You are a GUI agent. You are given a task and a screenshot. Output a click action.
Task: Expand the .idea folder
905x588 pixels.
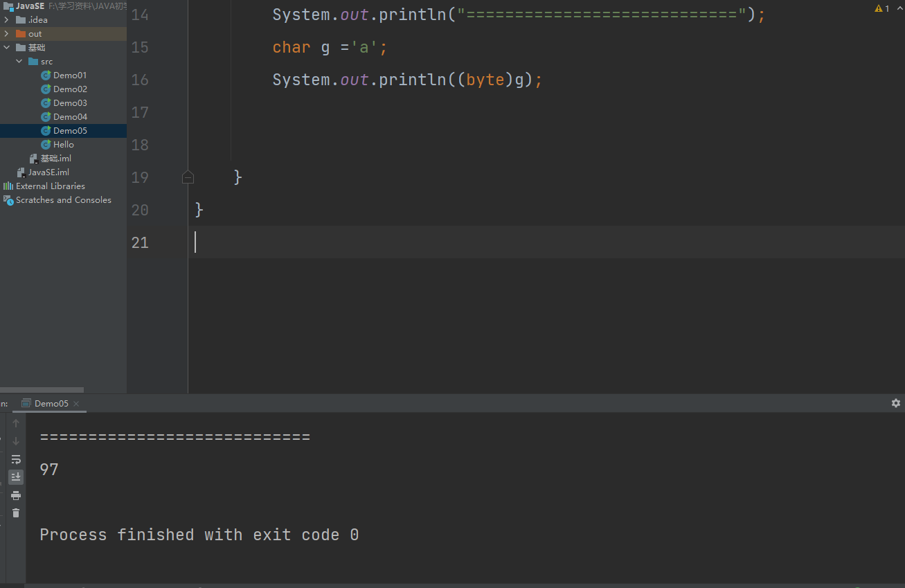7,20
